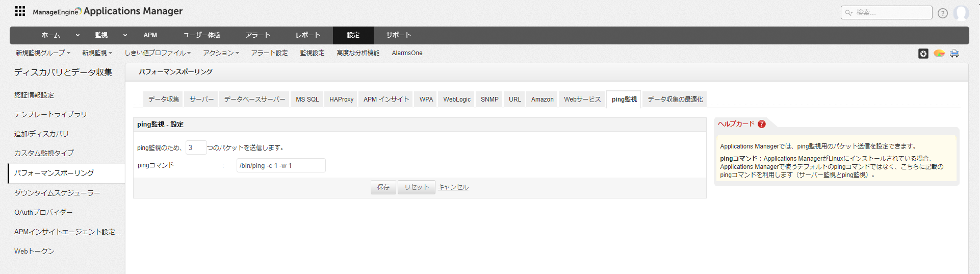Open 追加/ディスカバリ in sidebar

[x=41, y=134]
